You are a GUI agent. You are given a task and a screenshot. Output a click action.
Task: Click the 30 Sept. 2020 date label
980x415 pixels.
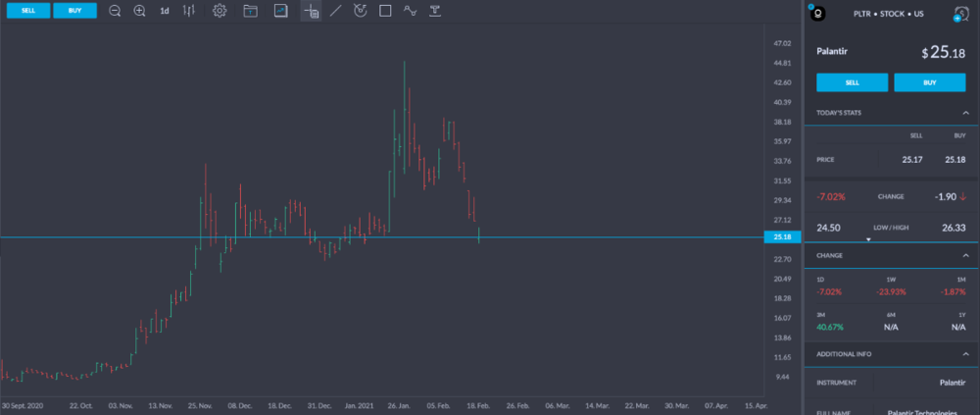pyautogui.click(x=21, y=405)
